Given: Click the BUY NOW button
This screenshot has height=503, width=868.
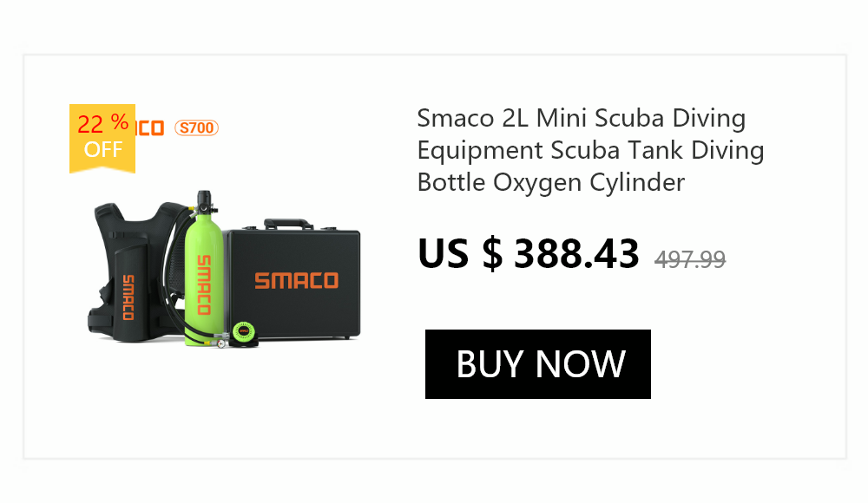Looking at the screenshot, I should pyautogui.click(x=537, y=364).
